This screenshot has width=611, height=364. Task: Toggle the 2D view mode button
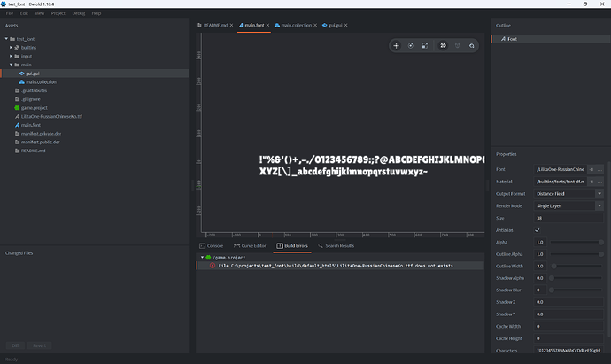click(443, 45)
